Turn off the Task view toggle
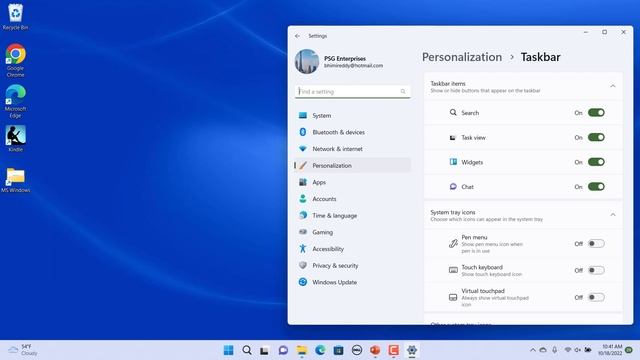Image resolution: width=640 pixels, height=360 pixels. (596, 137)
